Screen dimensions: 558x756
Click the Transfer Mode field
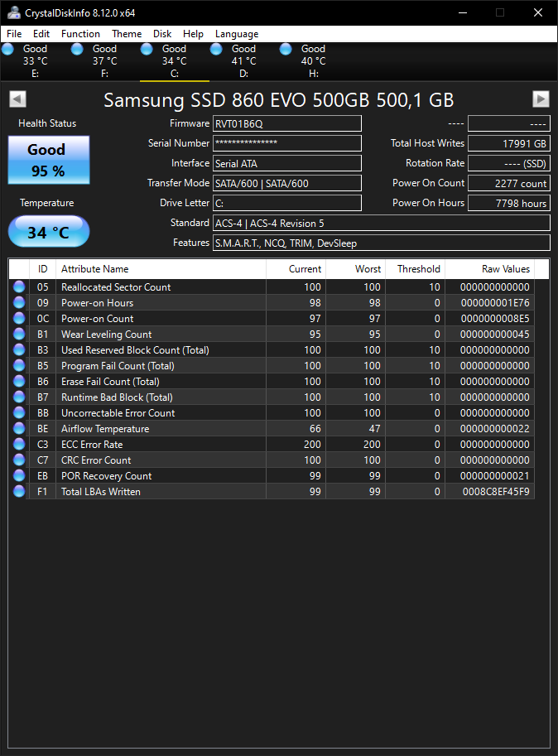(287, 183)
